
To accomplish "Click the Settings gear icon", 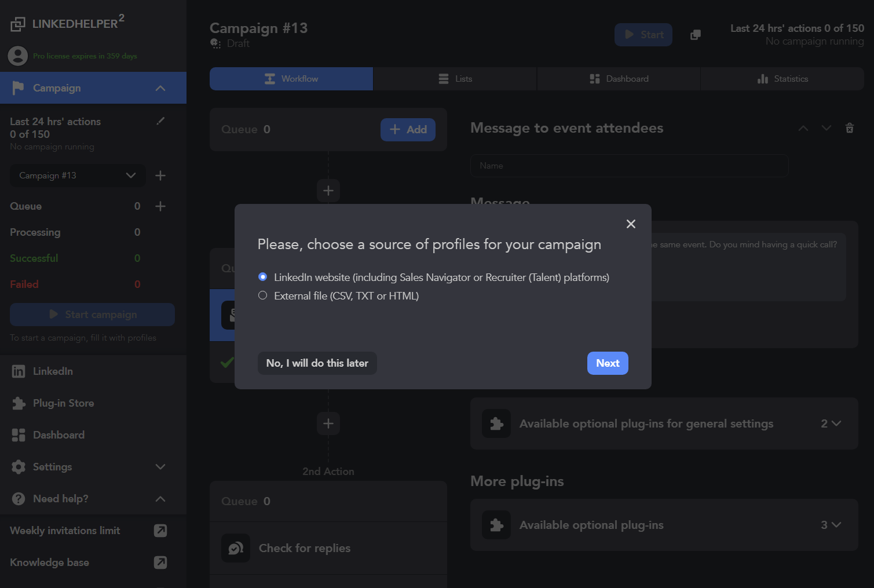I will point(19,467).
